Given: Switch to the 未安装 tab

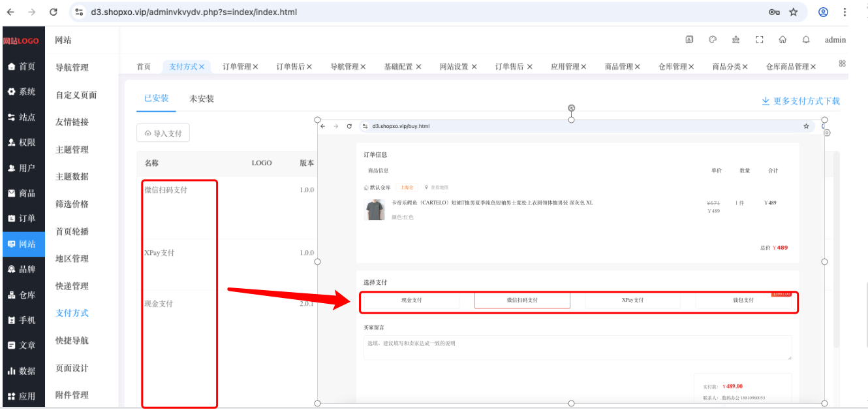Looking at the screenshot, I should coord(202,99).
